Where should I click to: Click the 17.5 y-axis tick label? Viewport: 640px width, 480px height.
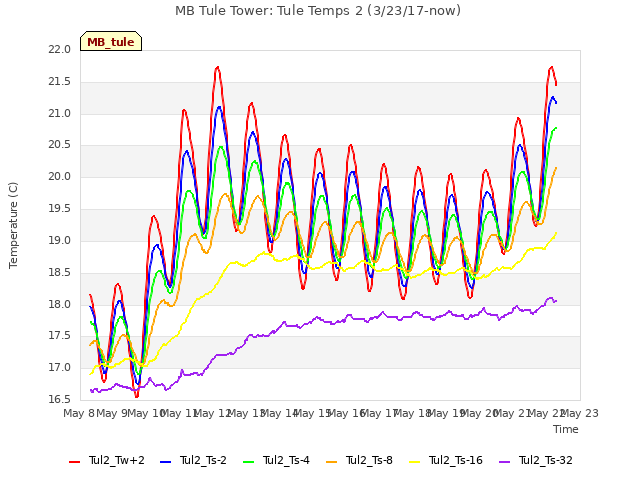click(59, 336)
